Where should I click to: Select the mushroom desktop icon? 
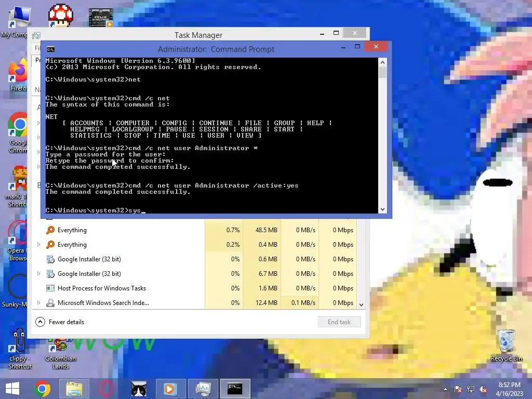coord(60,15)
